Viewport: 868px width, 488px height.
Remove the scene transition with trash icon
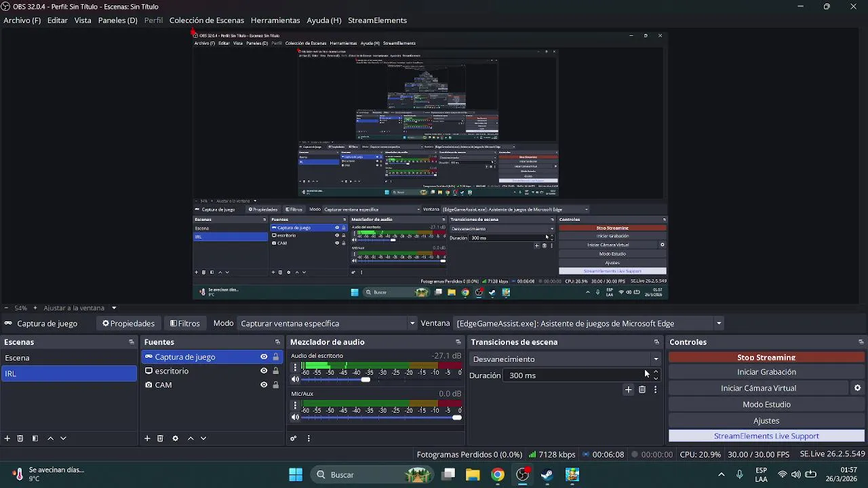coord(642,390)
